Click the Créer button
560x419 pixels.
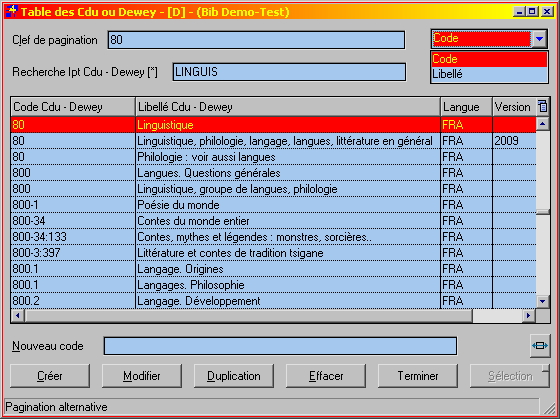tap(50, 376)
